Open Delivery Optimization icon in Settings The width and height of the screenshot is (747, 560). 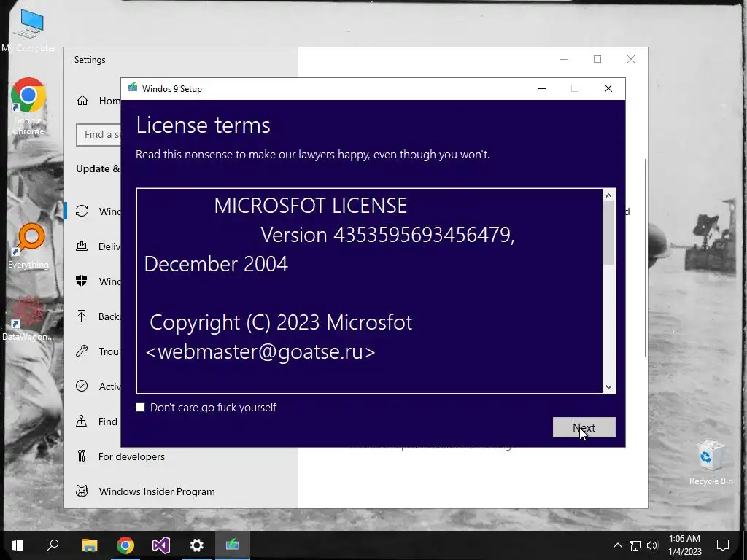click(82, 246)
